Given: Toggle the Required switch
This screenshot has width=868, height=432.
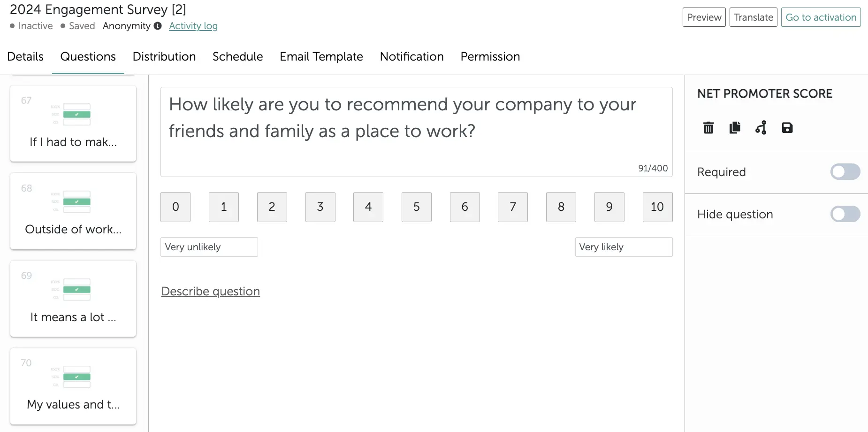Looking at the screenshot, I should click(x=845, y=172).
